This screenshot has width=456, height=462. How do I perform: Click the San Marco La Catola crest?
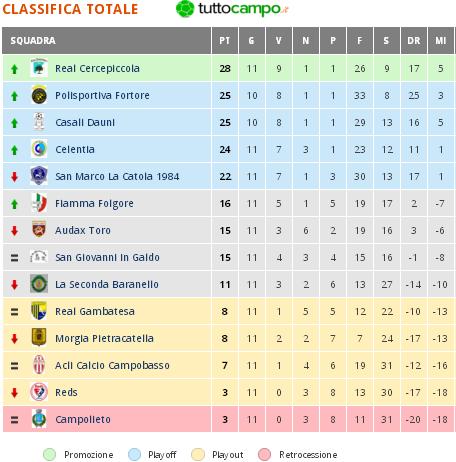[x=39, y=176]
